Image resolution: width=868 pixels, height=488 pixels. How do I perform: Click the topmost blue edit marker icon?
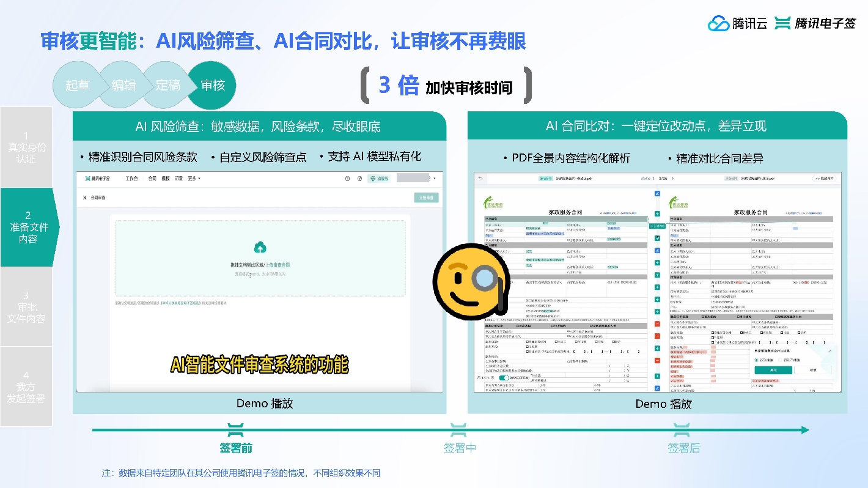click(657, 193)
